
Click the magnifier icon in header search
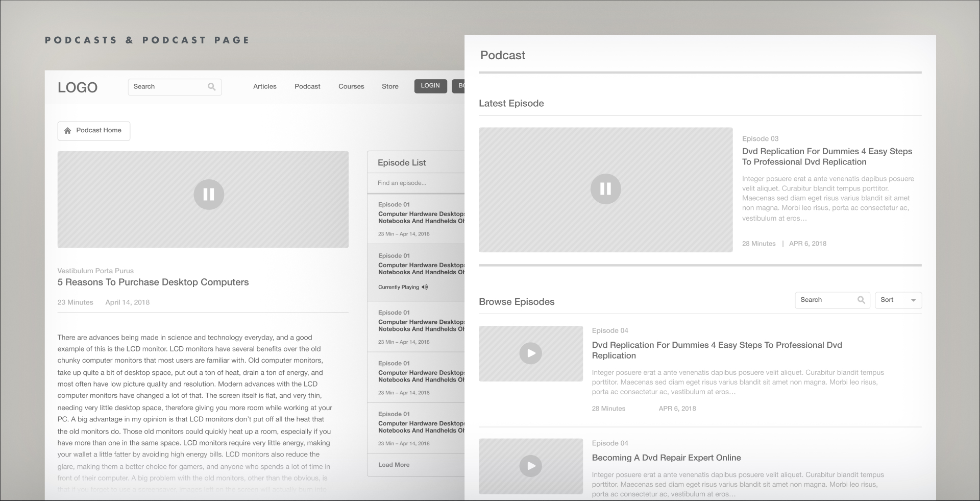click(x=211, y=87)
